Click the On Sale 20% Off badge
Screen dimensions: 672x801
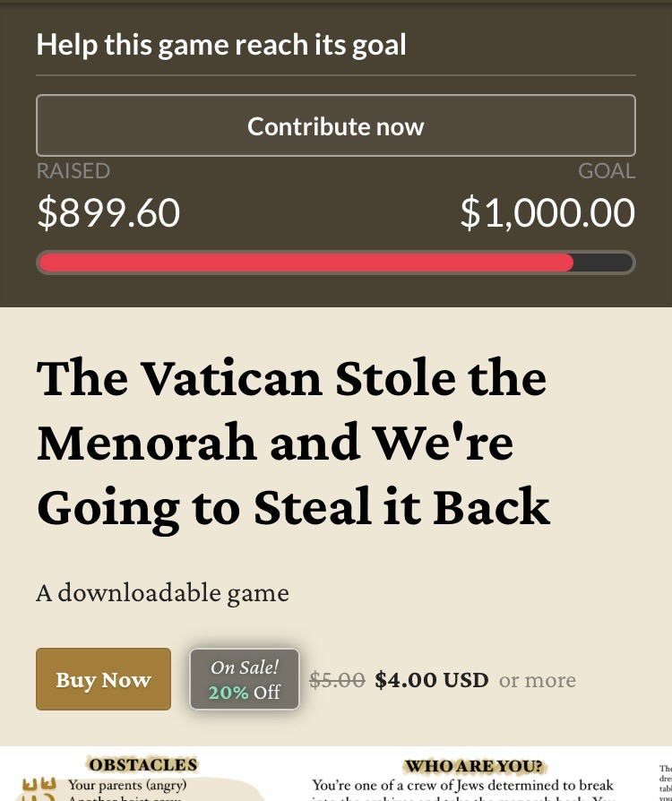245,679
